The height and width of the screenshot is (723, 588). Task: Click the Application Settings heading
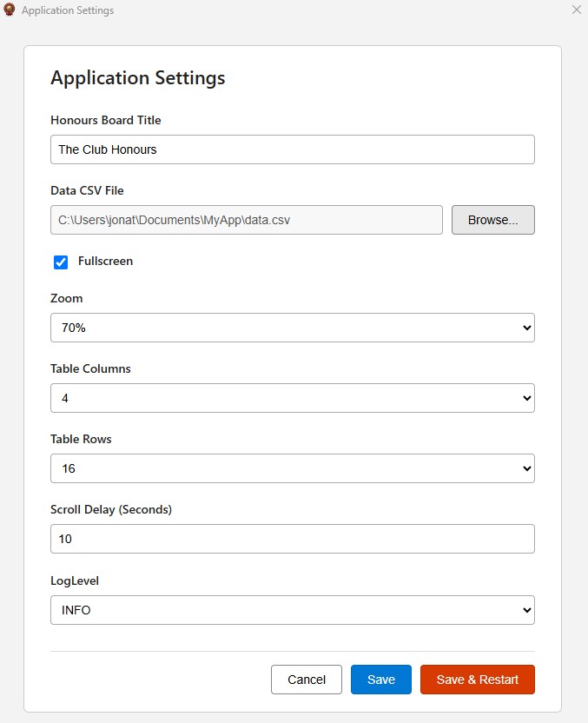[138, 78]
